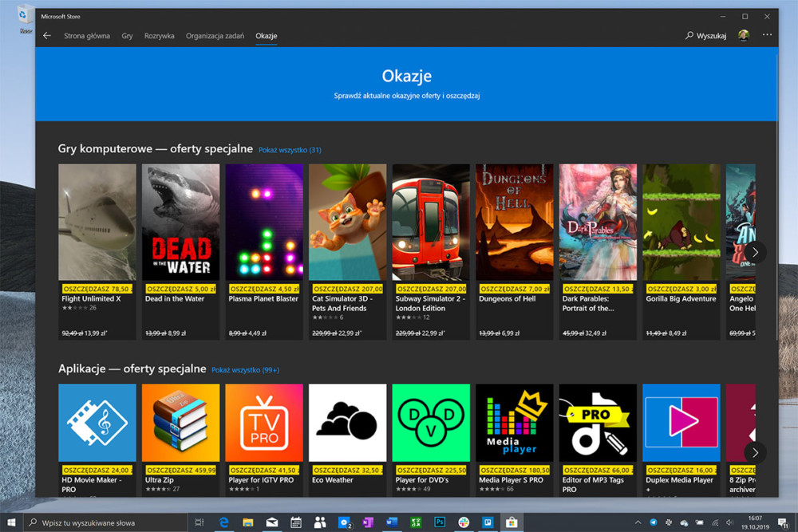This screenshot has height=532, width=798.
Task: Switch to the Rozrywka tab
Action: [159, 36]
